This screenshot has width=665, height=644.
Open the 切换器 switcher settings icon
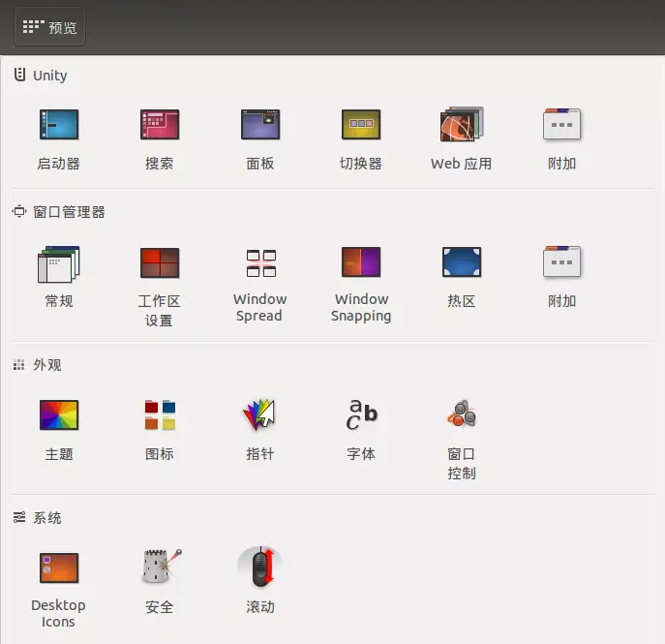(361, 124)
